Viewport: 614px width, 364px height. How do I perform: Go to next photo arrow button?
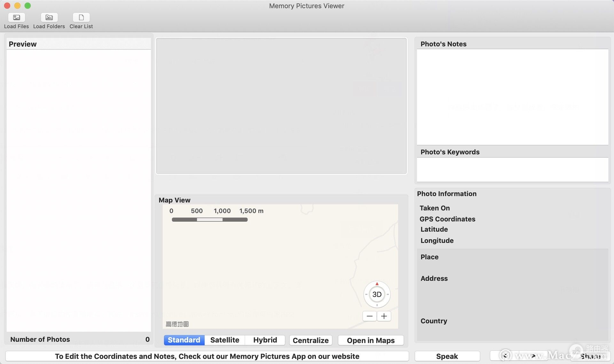533,356
